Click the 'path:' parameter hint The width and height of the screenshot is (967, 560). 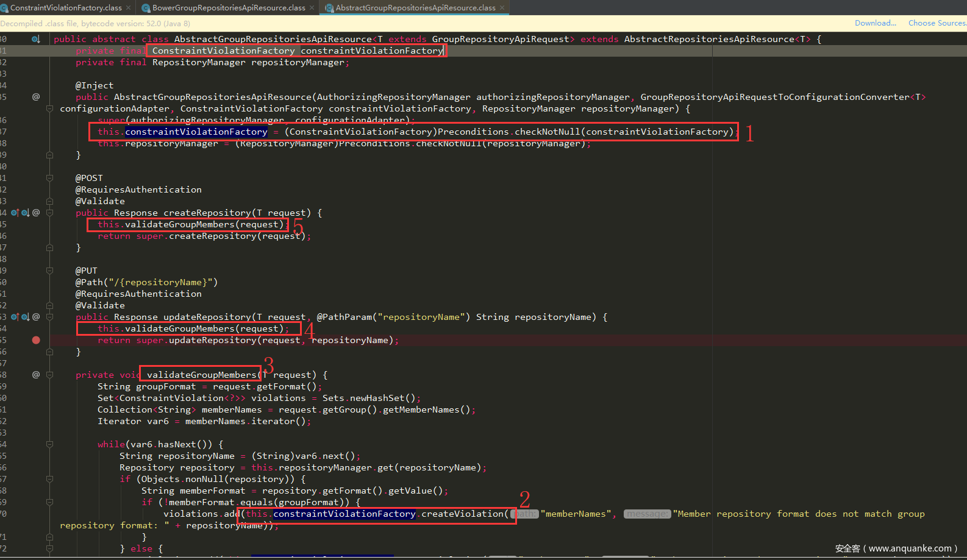pos(524,514)
